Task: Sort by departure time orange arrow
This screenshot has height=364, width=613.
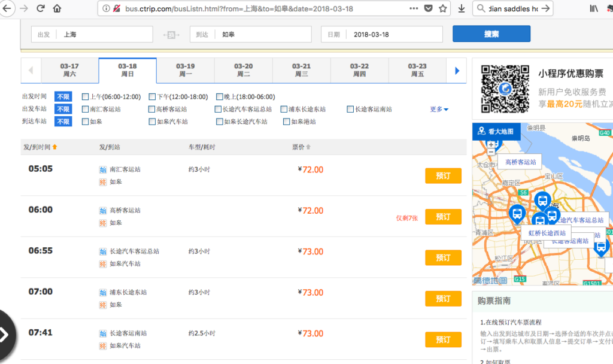Action: click(x=54, y=147)
